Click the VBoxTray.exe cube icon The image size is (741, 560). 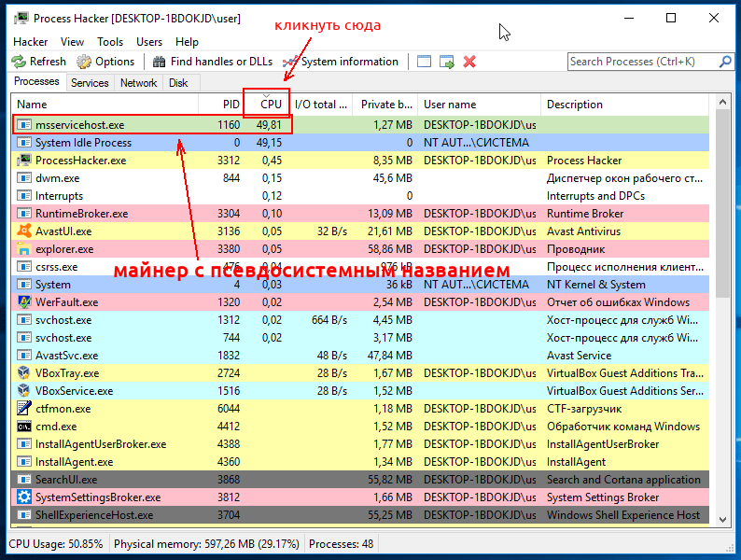coord(24,372)
